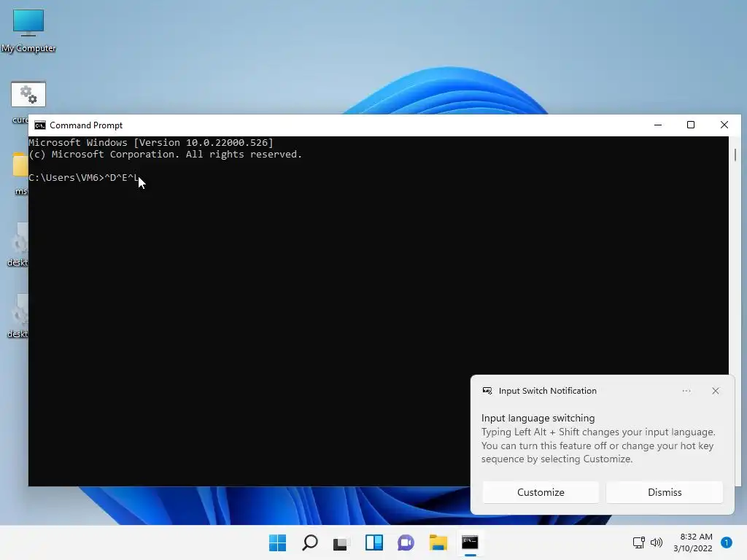Viewport: 747px width, 560px height.
Task: Click the Input Switch Notification icon
Action: click(487, 391)
